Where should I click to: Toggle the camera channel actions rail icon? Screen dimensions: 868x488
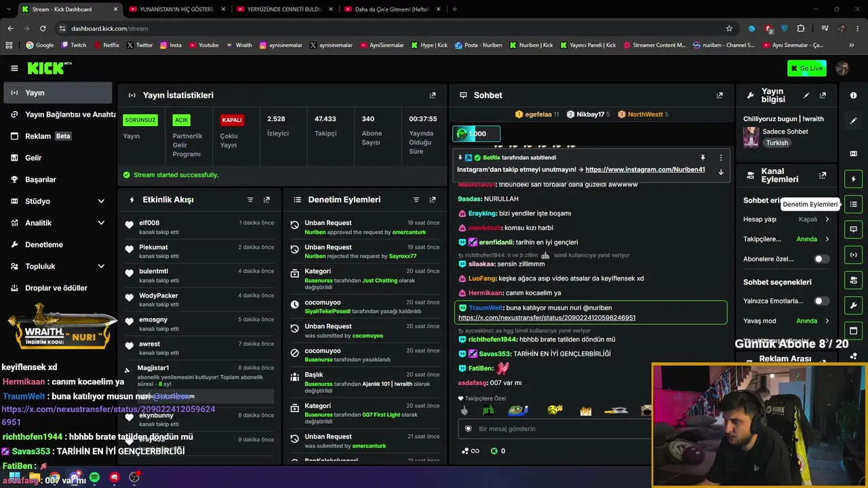click(x=854, y=280)
